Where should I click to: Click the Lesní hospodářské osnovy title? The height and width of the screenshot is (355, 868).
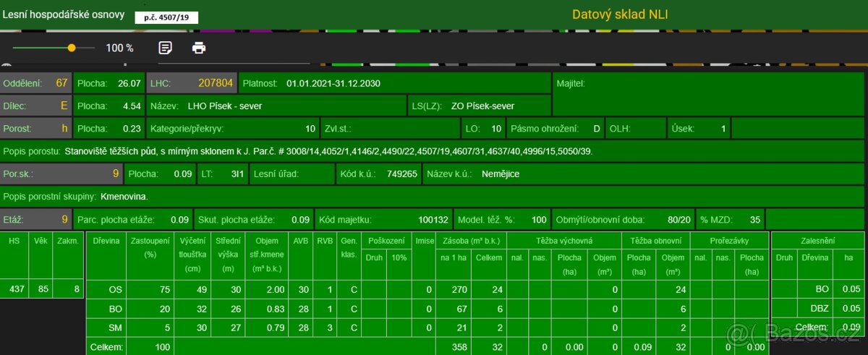(x=63, y=14)
